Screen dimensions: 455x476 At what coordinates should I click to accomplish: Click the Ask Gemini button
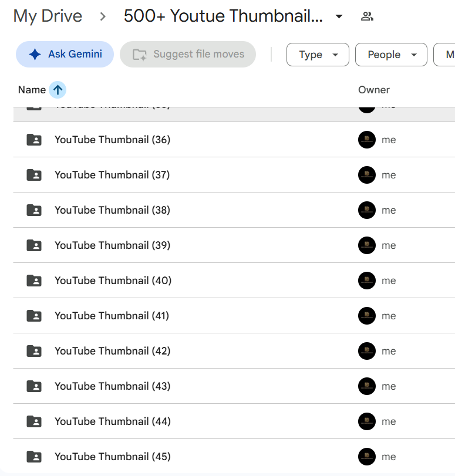65,55
